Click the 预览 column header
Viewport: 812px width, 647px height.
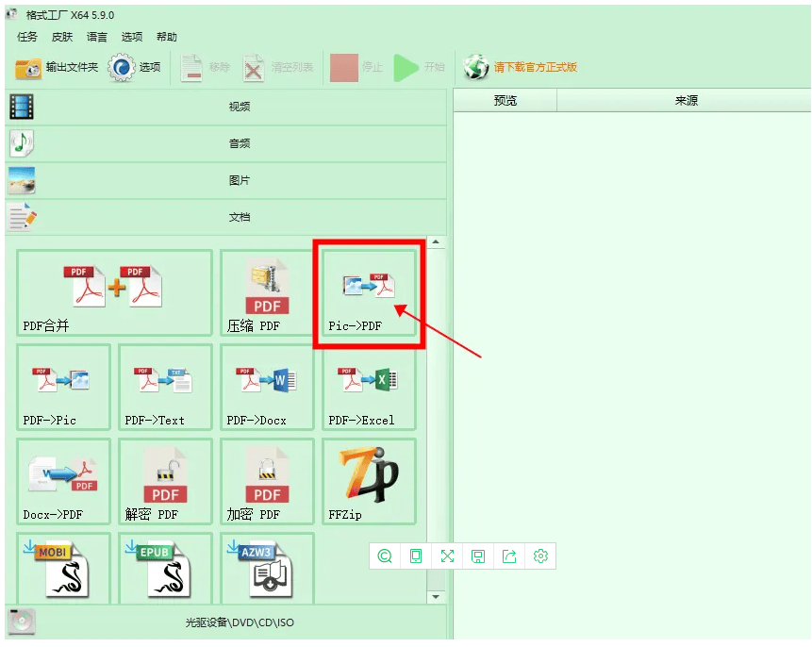pyautogui.click(x=505, y=101)
